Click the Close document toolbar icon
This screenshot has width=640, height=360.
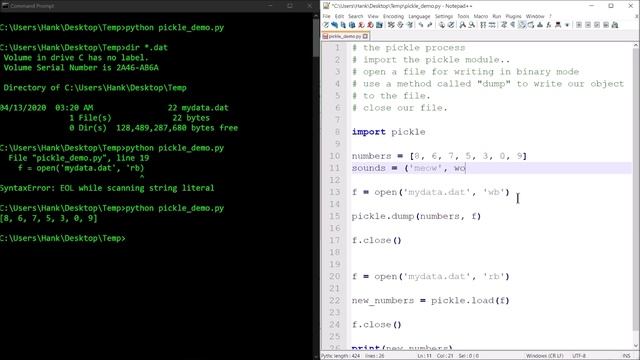coord(361,25)
